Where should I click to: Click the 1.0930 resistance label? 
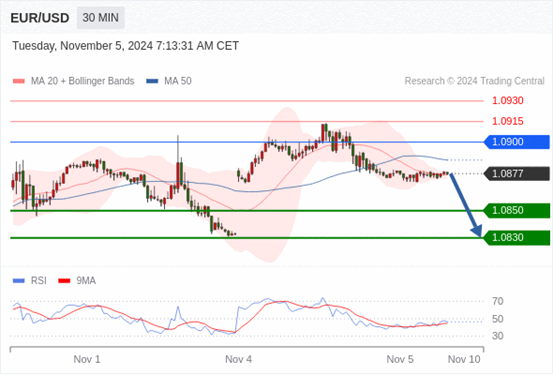click(x=508, y=101)
